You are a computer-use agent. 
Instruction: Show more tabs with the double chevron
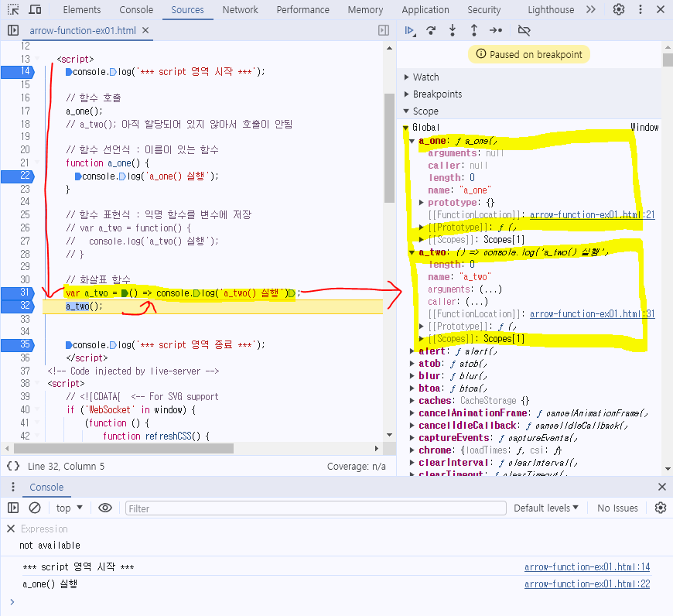click(591, 9)
